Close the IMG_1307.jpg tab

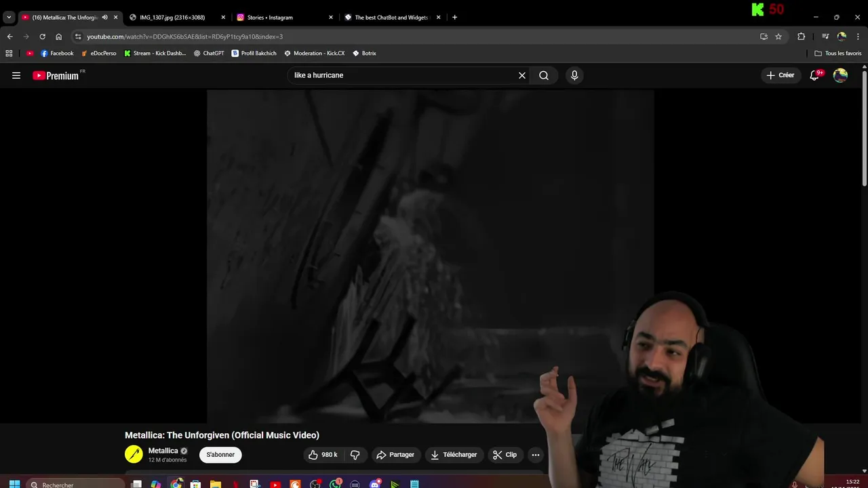223,18
